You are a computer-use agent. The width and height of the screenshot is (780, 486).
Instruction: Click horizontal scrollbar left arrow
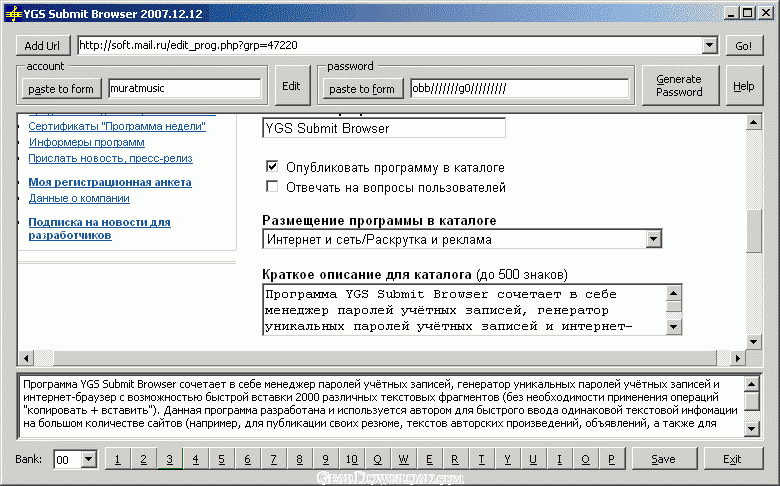26,358
